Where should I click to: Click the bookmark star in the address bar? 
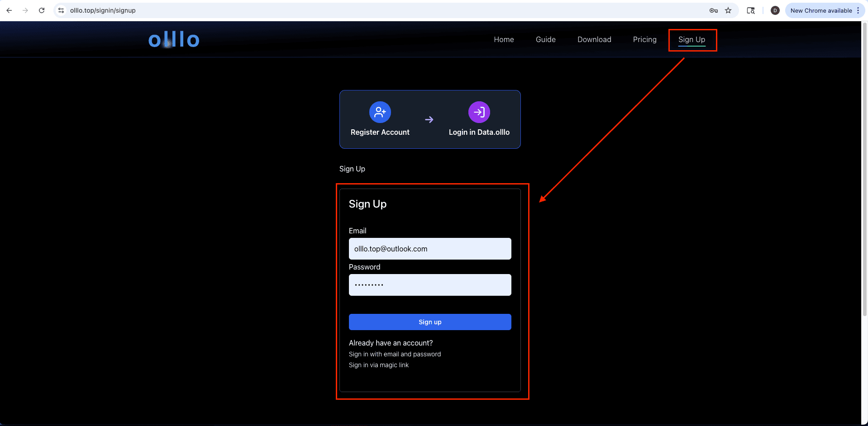coord(729,10)
